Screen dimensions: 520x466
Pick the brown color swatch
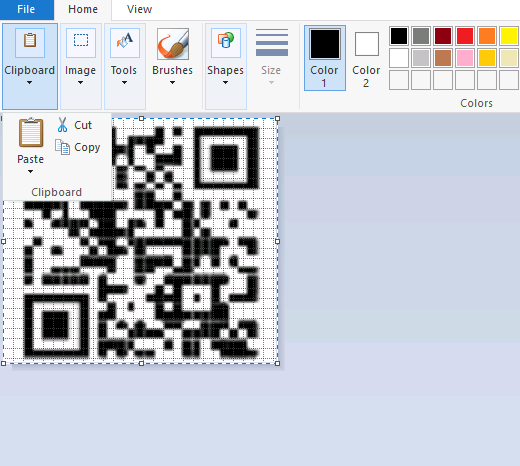pyautogui.click(x=443, y=58)
